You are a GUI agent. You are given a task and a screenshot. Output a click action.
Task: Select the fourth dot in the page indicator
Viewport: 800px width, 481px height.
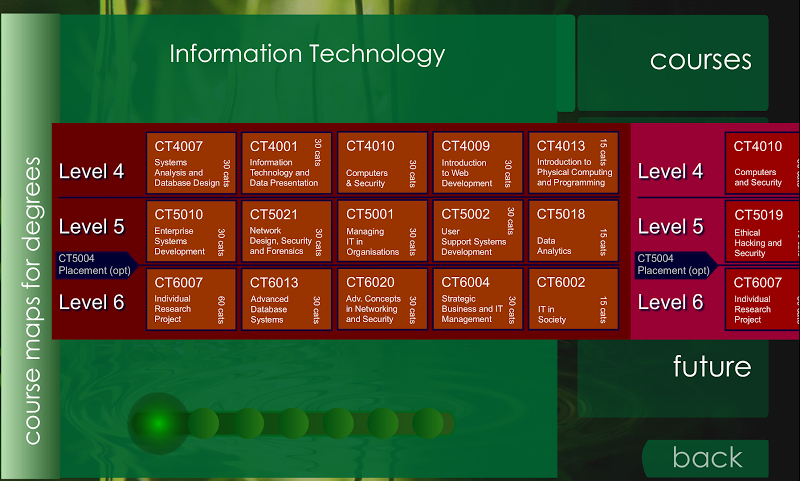(293, 423)
